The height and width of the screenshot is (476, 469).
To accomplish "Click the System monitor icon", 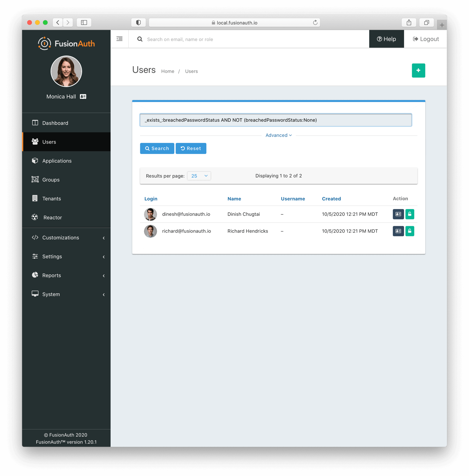I will click(x=35, y=294).
